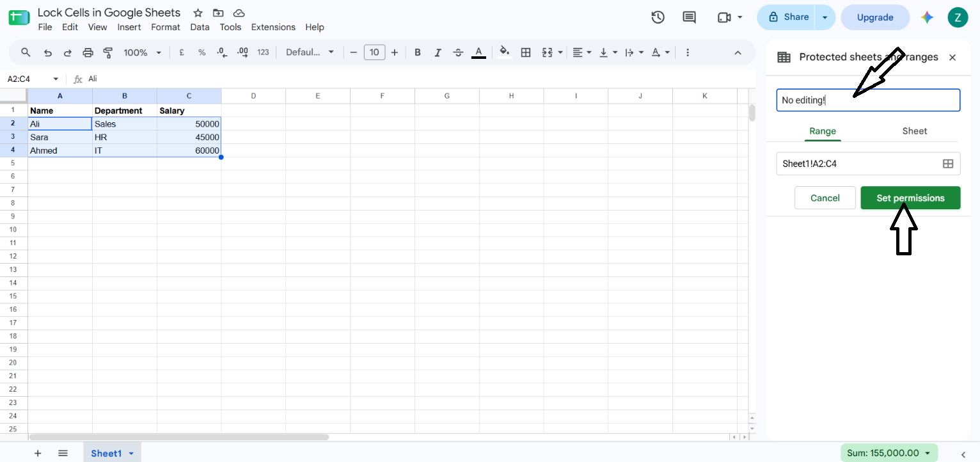Format as currency pound symbol

pos(182,52)
